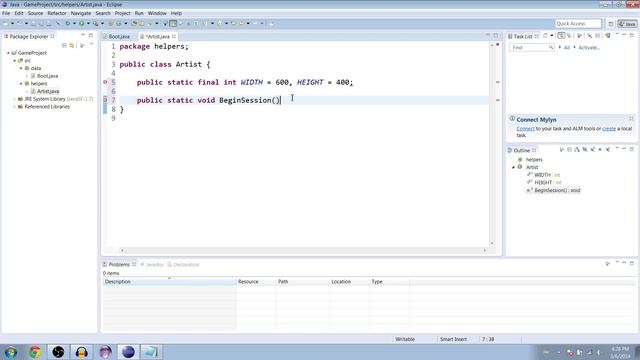Collapse the helpers package node
The image size is (640, 360).
point(21,84)
